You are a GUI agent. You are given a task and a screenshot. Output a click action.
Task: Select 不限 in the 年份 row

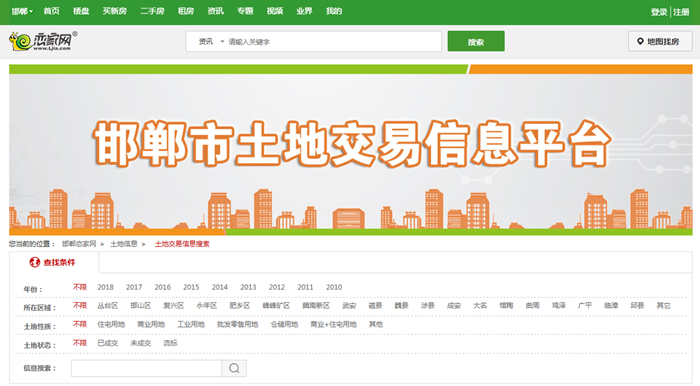80,287
